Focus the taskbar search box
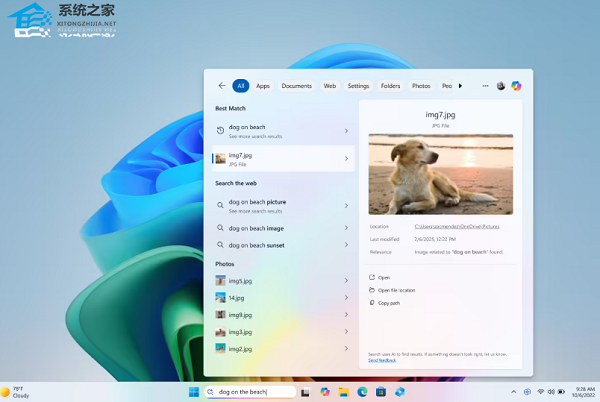 point(250,392)
